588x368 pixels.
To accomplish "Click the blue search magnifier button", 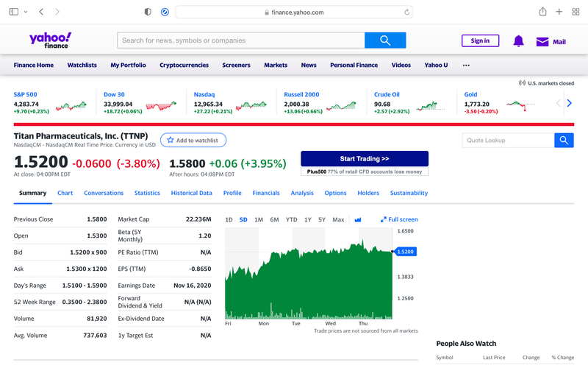I will pos(385,40).
